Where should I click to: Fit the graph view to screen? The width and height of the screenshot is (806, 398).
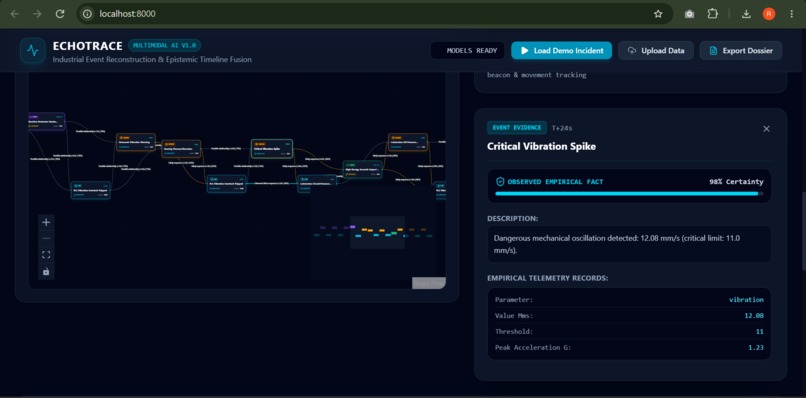click(46, 255)
